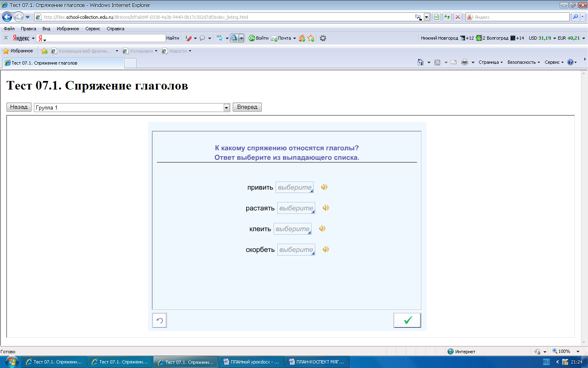
Task: Click the browser Back arrow button
Action: 7,17
